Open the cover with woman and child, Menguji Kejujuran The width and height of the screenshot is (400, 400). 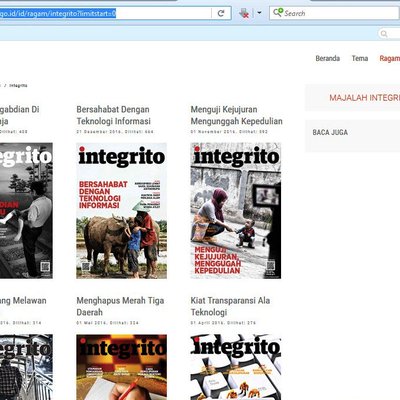[x=236, y=211]
